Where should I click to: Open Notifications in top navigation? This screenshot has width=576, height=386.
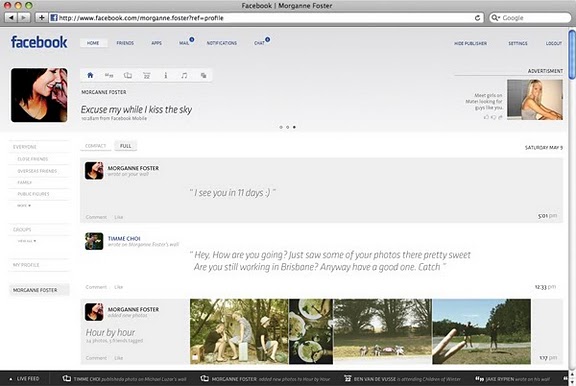point(222,43)
